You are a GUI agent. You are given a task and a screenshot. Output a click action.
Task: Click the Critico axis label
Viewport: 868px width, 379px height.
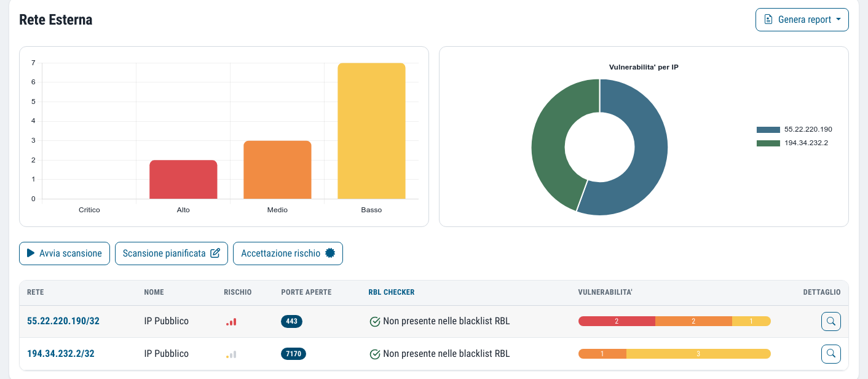pyautogui.click(x=89, y=210)
